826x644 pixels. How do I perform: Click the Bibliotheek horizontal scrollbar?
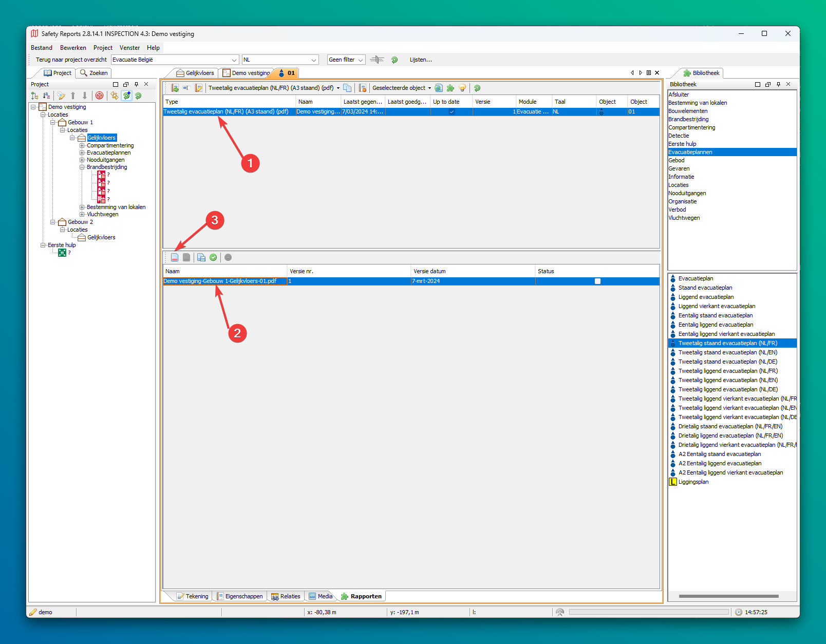pos(728,596)
